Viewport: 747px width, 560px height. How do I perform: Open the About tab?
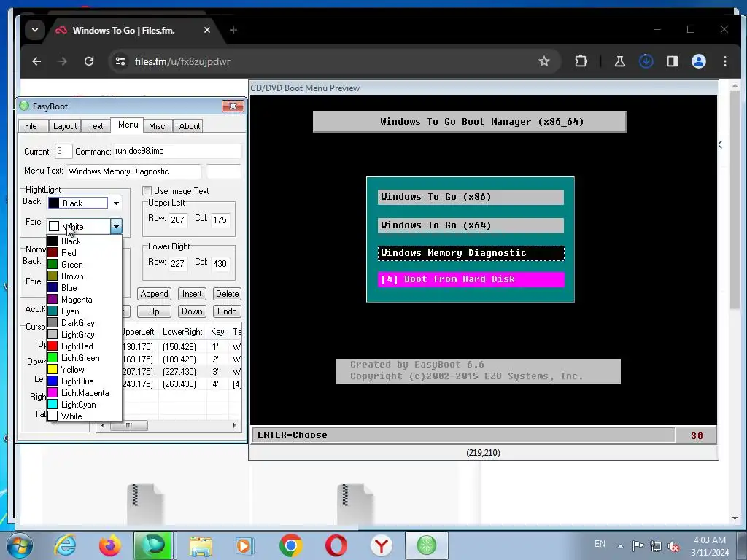(x=189, y=125)
